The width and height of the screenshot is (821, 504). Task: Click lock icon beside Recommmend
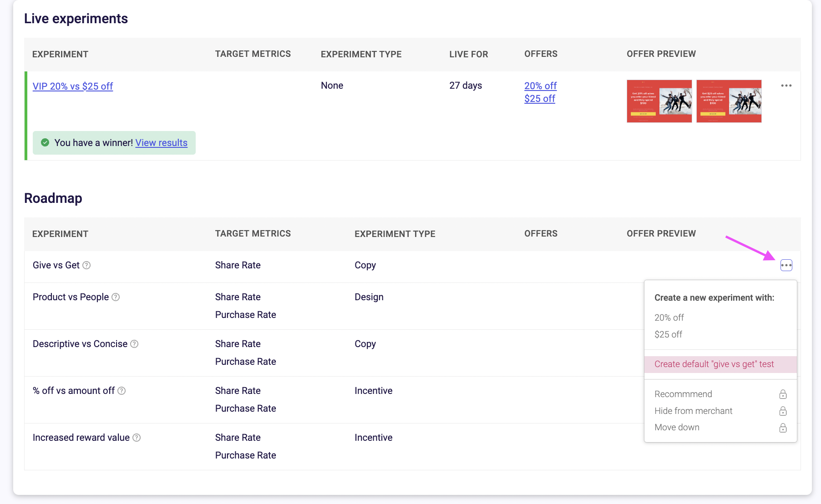pyautogui.click(x=783, y=394)
